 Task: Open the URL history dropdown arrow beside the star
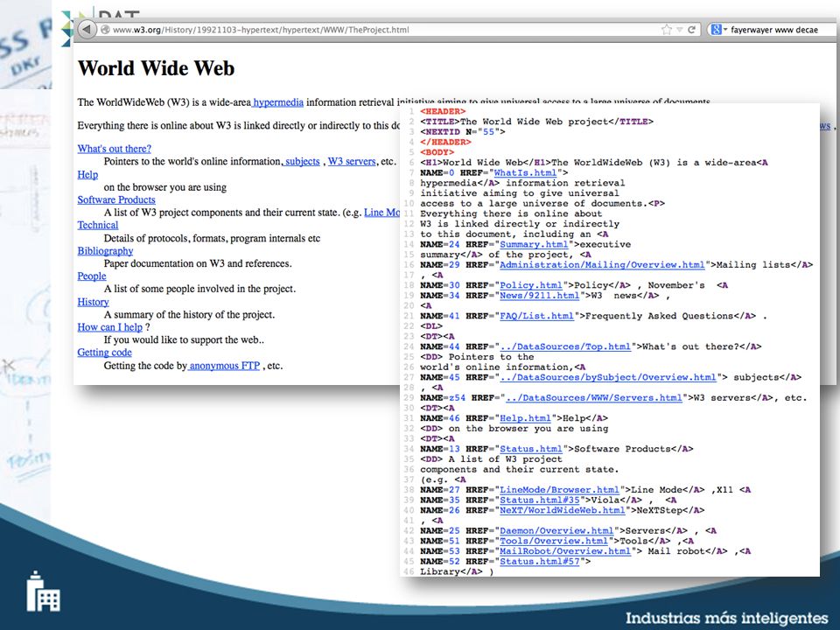[x=679, y=30]
